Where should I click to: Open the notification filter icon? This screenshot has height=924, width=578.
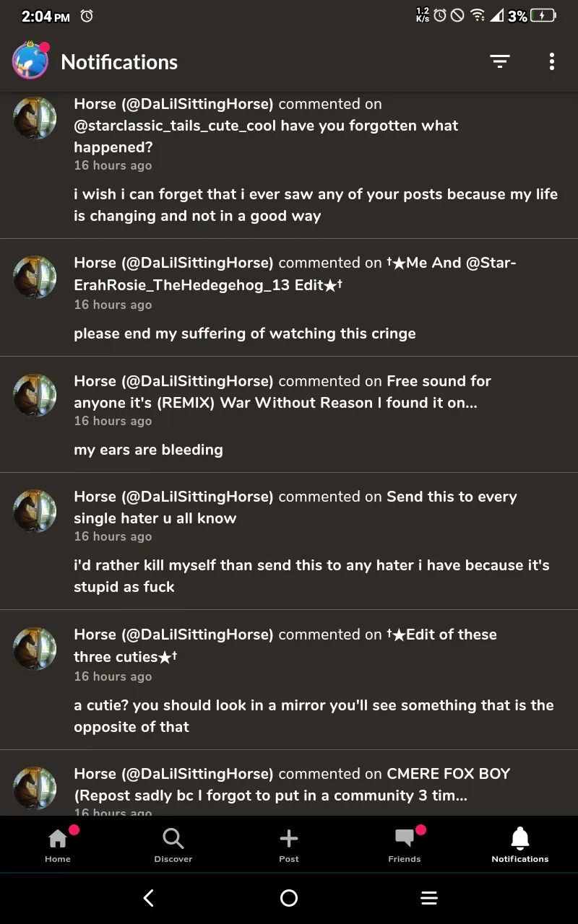point(499,62)
